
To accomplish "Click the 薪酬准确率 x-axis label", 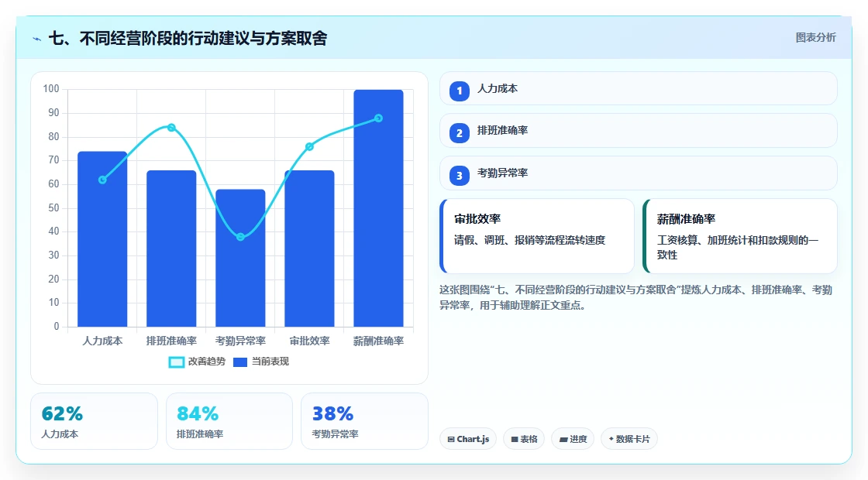I will [379, 341].
